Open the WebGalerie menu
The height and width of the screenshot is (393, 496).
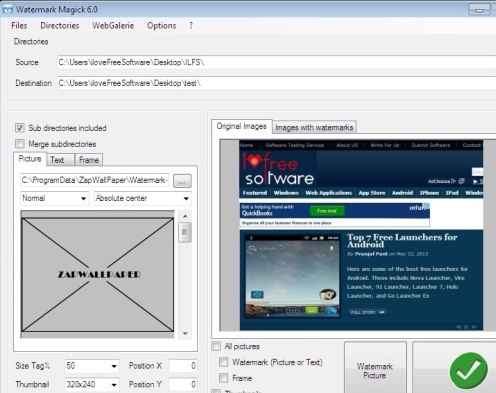[x=113, y=26]
